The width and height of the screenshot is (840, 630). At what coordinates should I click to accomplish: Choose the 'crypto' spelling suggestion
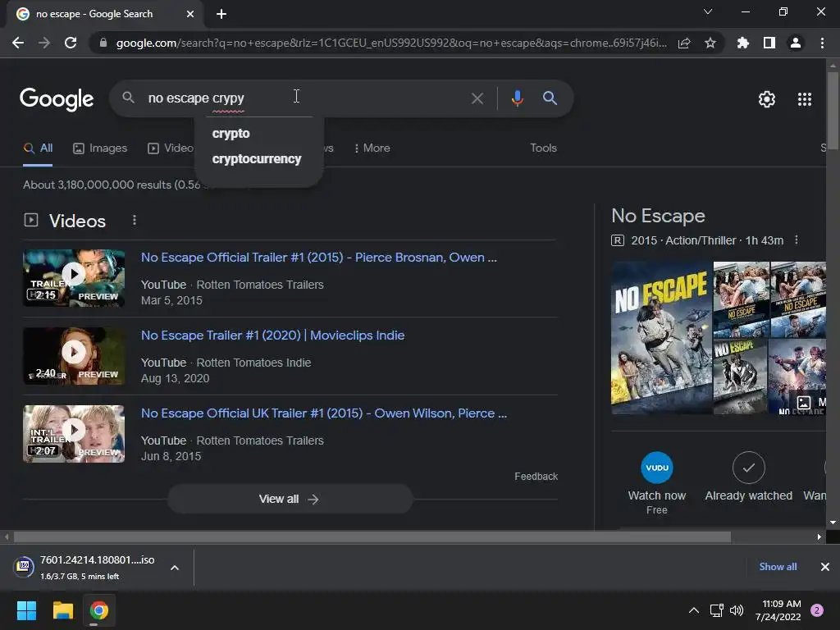[x=231, y=134]
